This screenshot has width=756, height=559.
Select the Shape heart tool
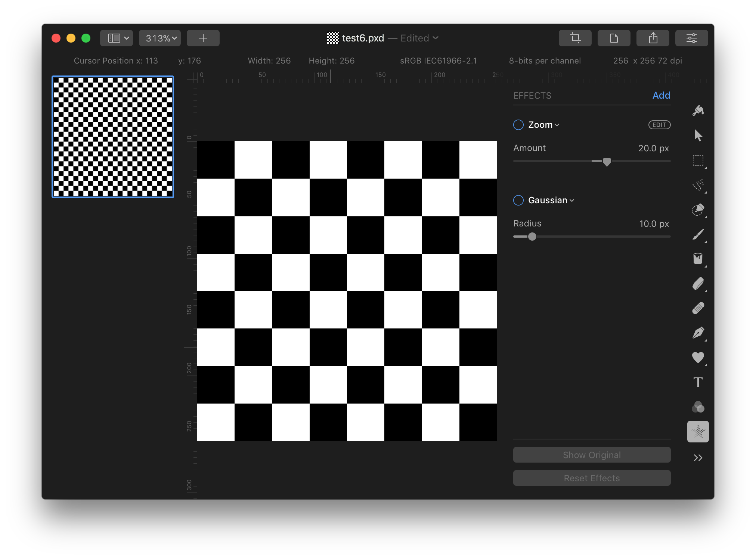click(698, 358)
